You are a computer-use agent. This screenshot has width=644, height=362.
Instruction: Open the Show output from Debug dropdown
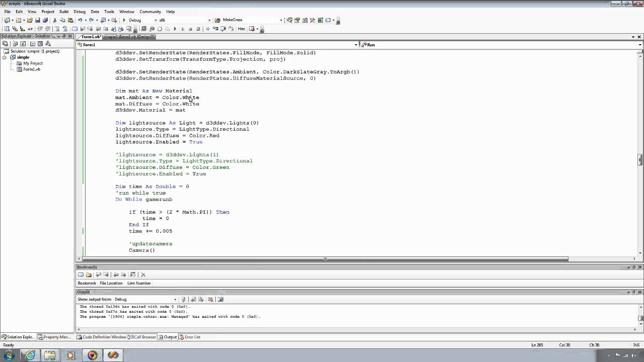(175, 299)
